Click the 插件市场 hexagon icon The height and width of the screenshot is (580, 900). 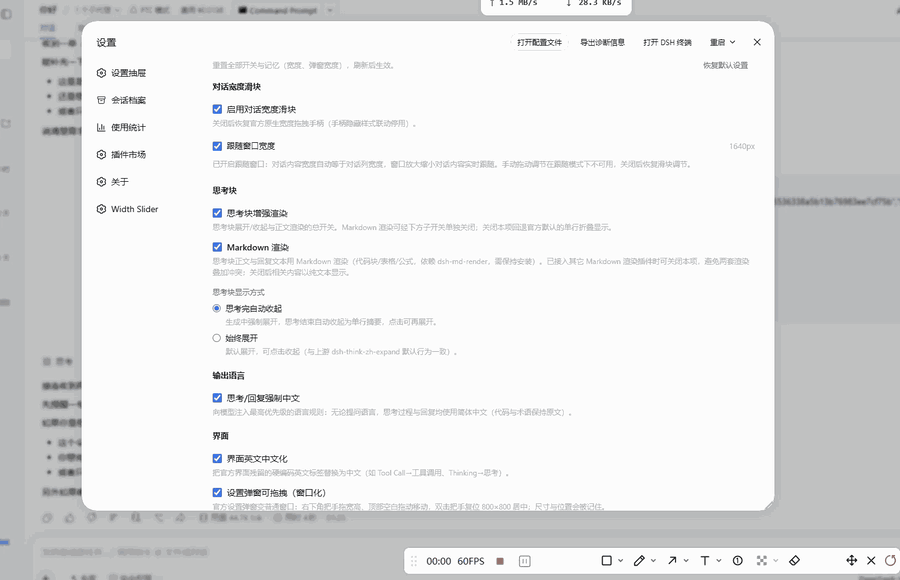(x=101, y=154)
